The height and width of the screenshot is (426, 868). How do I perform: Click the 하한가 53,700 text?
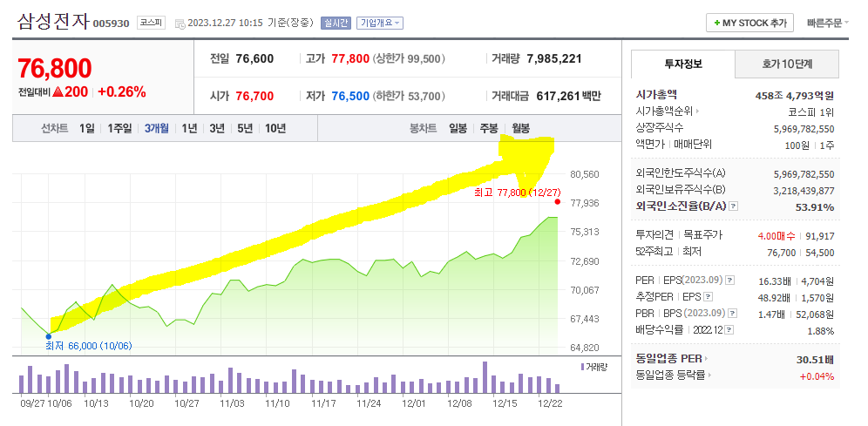click(409, 97)
